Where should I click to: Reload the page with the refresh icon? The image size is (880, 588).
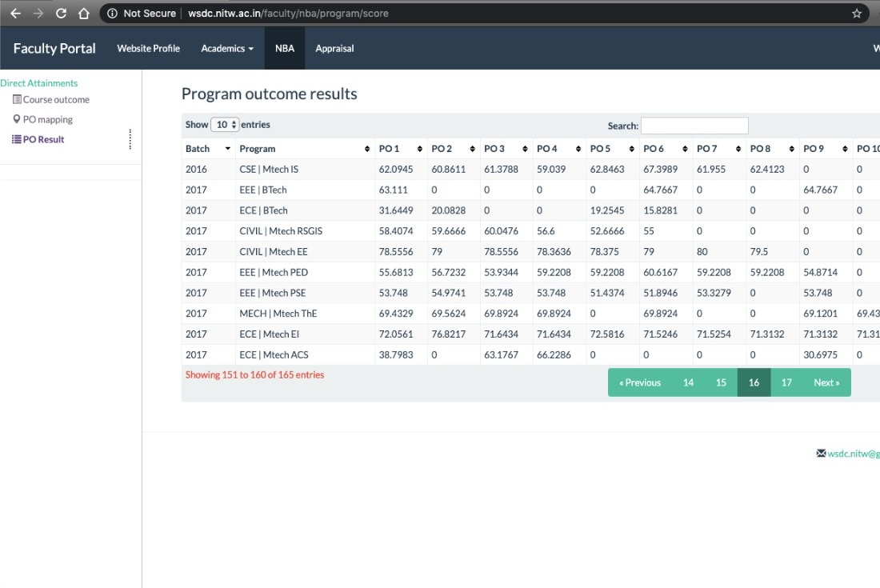61,14
